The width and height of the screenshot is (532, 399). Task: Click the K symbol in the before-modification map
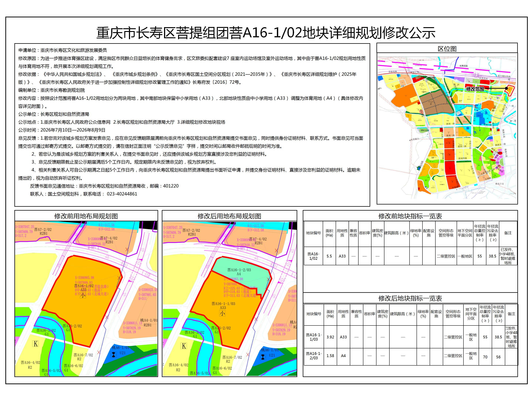pos(36,344)
